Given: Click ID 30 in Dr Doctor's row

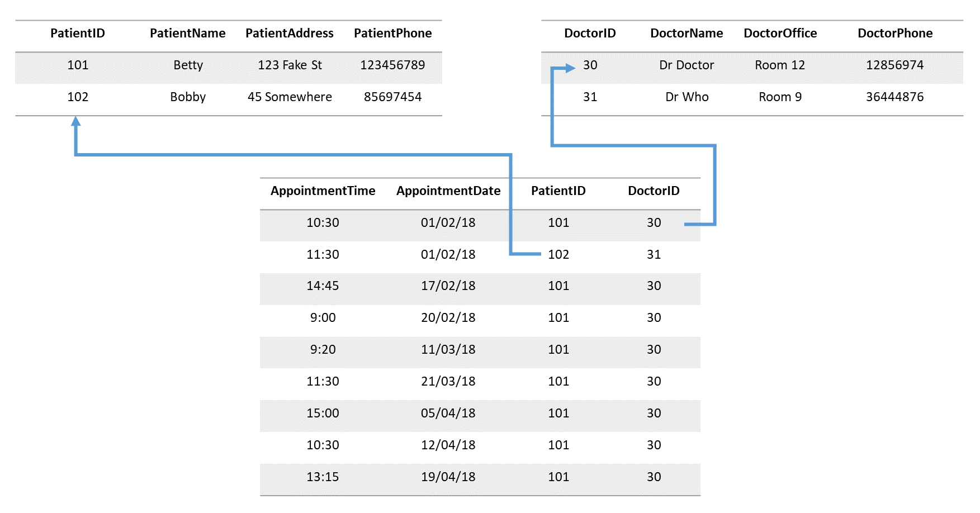Looking at the screenshot, I should click(x=590, y=65).
